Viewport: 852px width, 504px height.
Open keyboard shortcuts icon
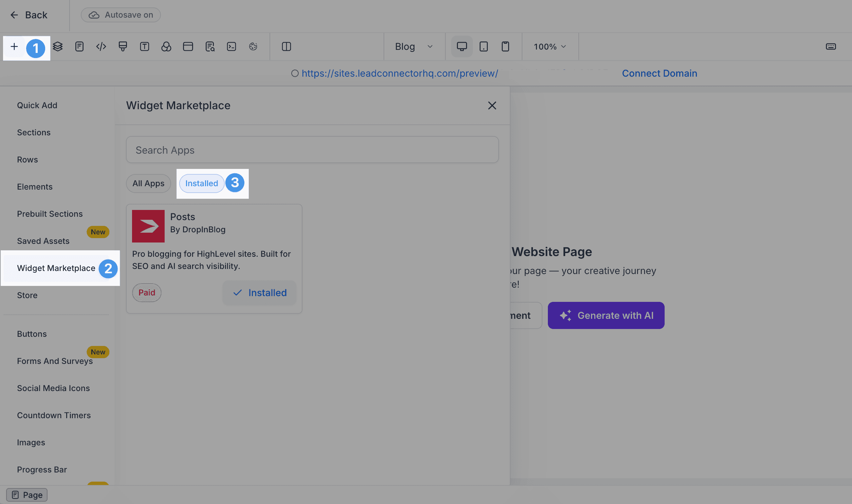pos(831,46)
